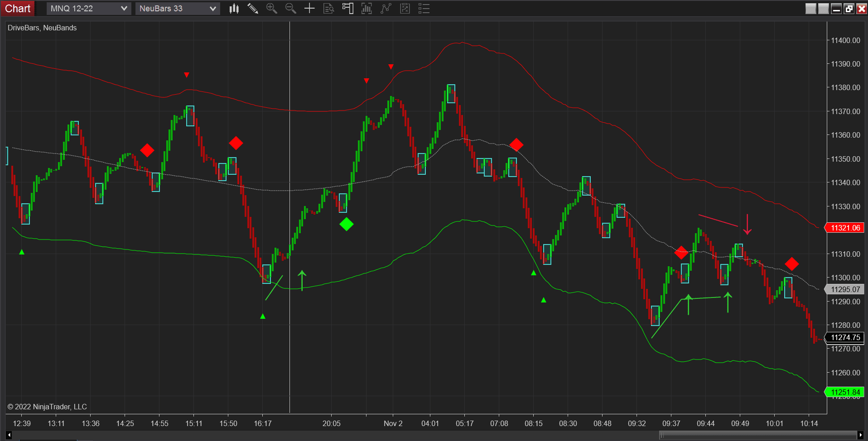Click the horizontal scrollbar thumb
The image size is (868, 441).
758,435
